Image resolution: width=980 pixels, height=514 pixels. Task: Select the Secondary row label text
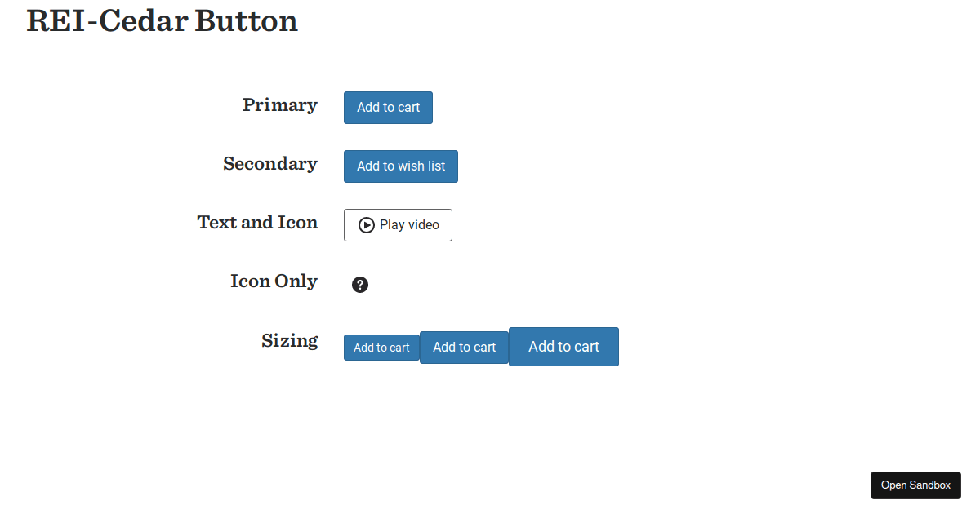(270, 164)
